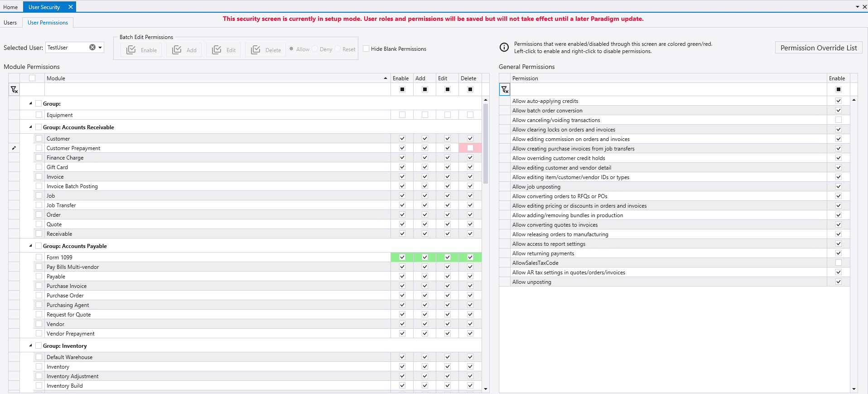Clear the Module Permissions filter icon
This screenshot has width=868, height=394.
click(14, 90)
